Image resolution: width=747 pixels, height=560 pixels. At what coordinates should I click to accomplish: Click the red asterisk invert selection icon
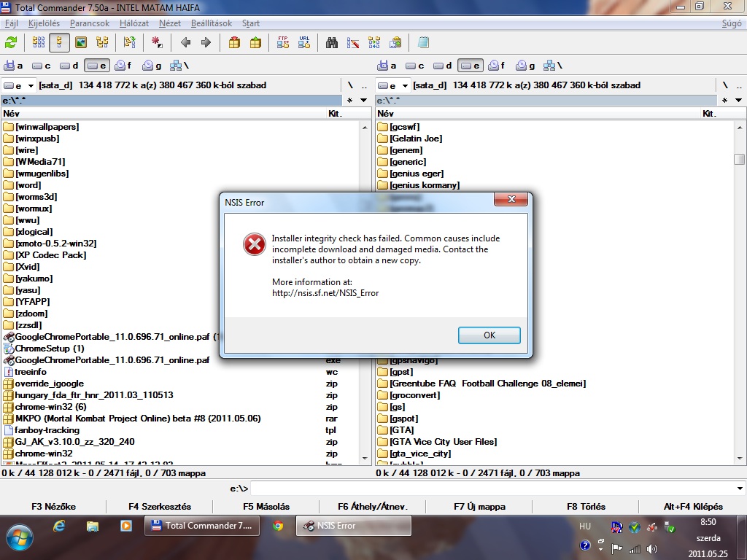click(157, 43)
